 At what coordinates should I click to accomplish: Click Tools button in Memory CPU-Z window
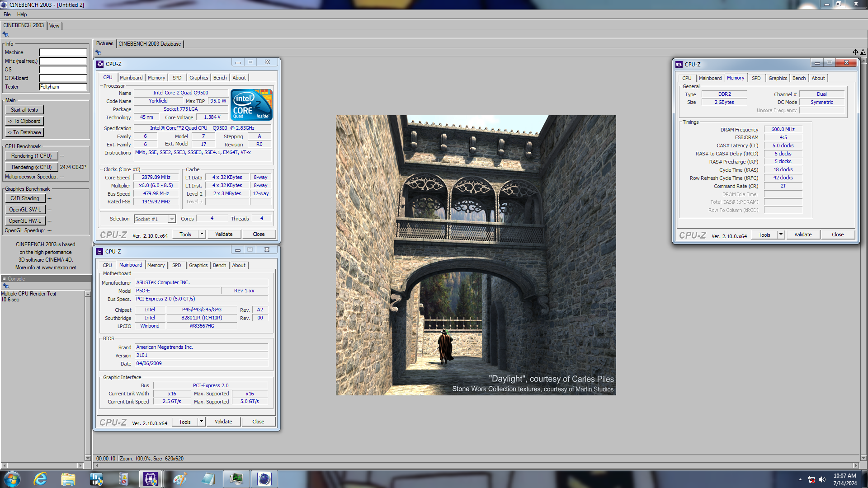(x=764, y=235)
